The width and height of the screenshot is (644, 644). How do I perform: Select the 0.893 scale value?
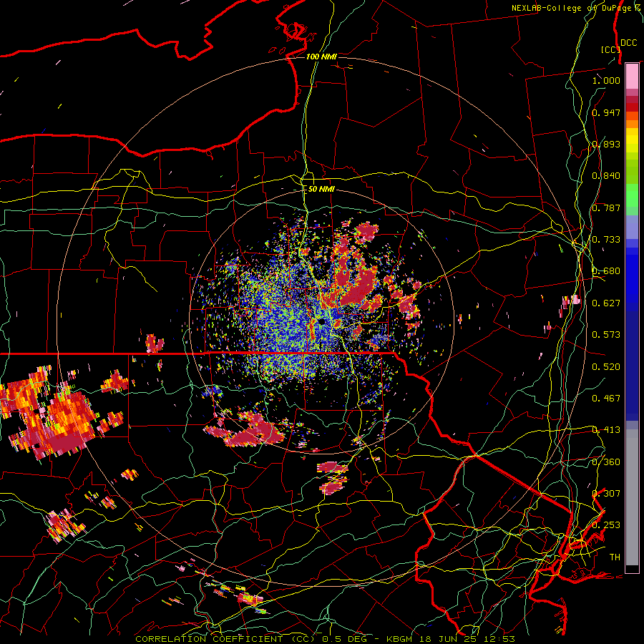pyautogui.click(x=606, y=144)
